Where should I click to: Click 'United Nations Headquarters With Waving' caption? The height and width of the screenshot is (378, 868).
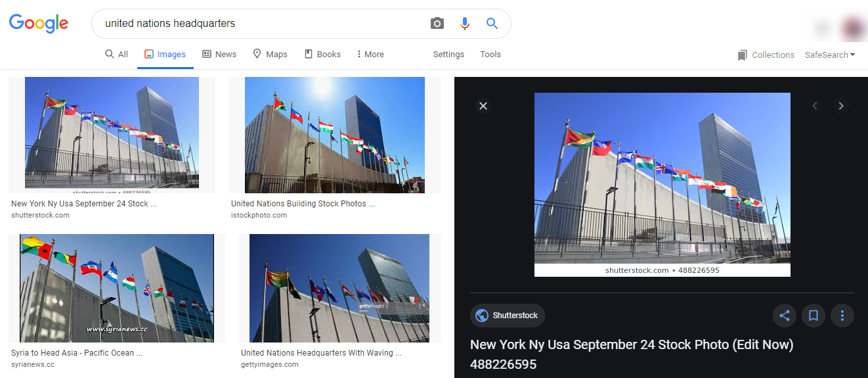[321, 353]
